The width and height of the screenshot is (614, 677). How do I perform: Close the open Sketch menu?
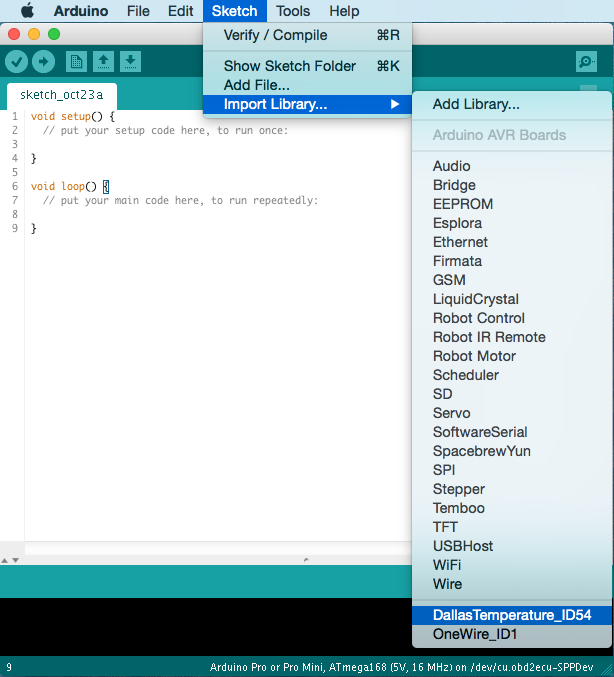(234, 11)
